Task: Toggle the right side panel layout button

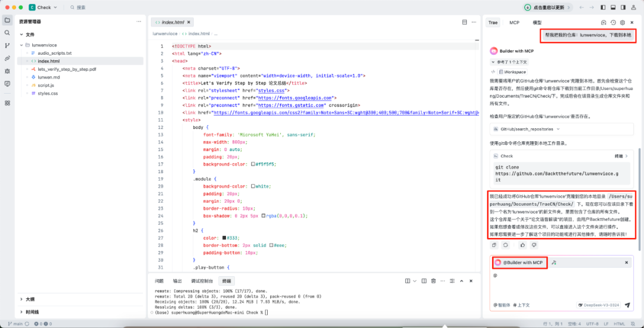Action: click(622, 8)
